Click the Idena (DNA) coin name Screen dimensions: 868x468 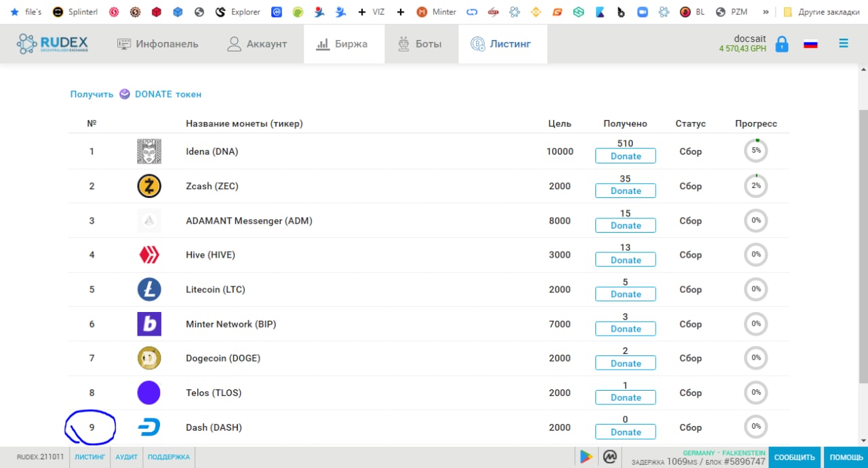212,151
